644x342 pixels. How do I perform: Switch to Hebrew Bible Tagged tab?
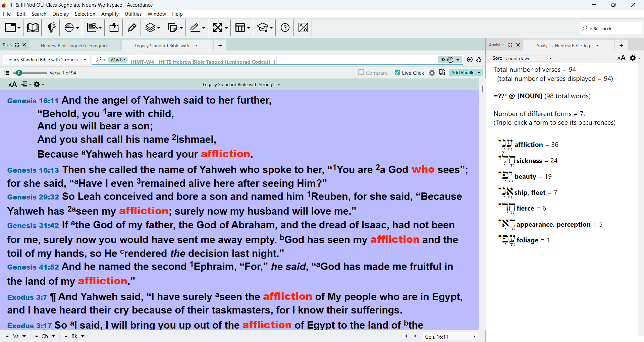(x=75, y=46)
